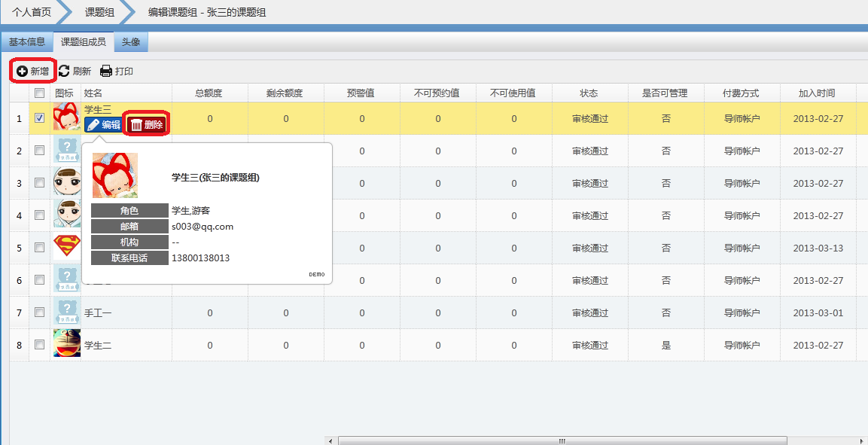Viewport: 868px width, 445px height.
Task: Click the horizontal scrollbar thumb at bottom
Action: (561, 440)
